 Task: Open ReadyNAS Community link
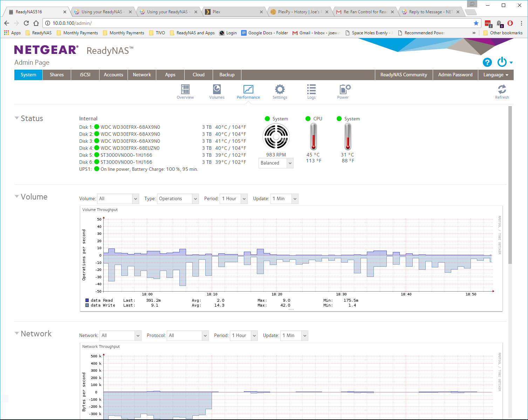pos(404,75)
